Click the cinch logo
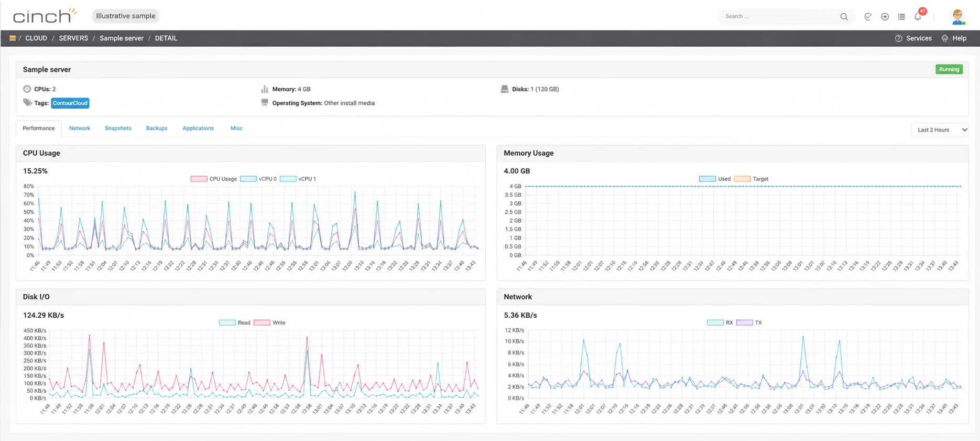 pyautogui.click(x=45, y=16)
